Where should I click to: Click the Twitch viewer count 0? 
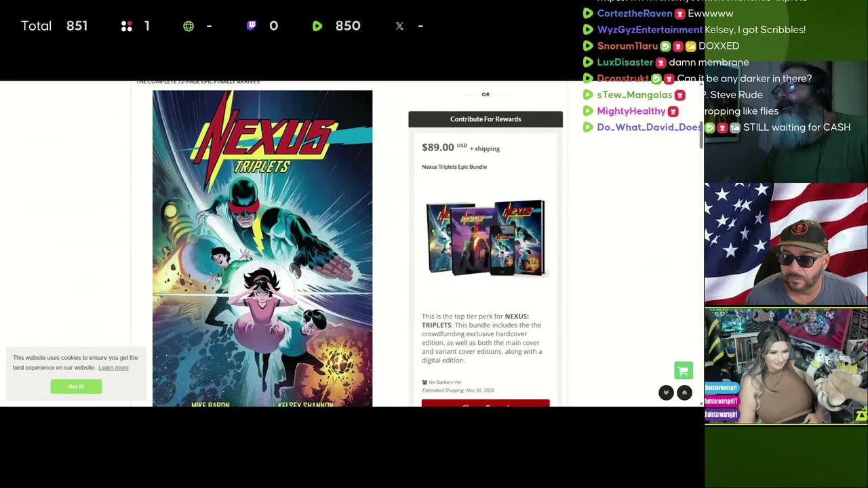[273, 26]
